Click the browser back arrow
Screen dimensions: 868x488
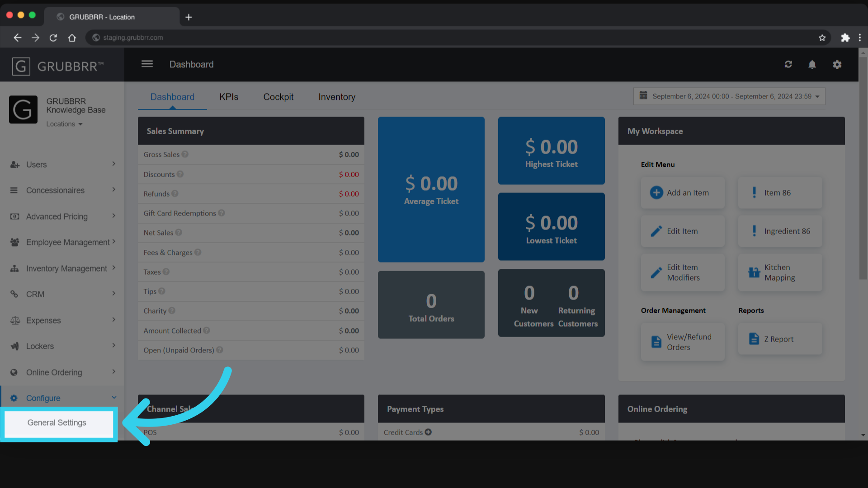pyautogui.click(x=17, y=38)
